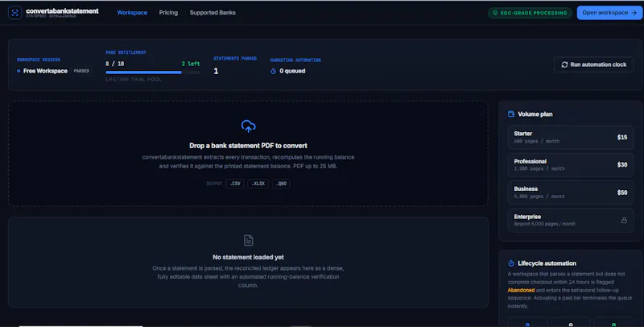Choose the Business $50 plan
The image size is (644, 327).
pyautogui.click(x=571, y=192)
